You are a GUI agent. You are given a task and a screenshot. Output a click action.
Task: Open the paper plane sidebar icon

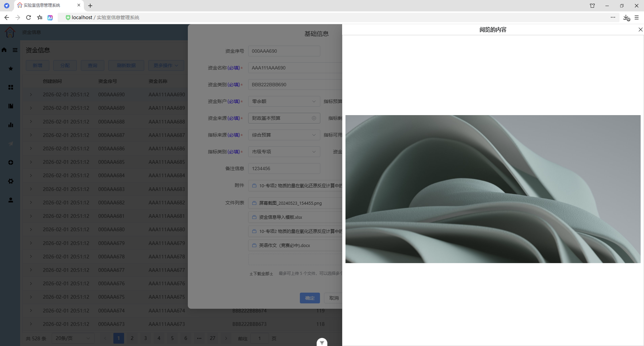[x=11, y=144]
